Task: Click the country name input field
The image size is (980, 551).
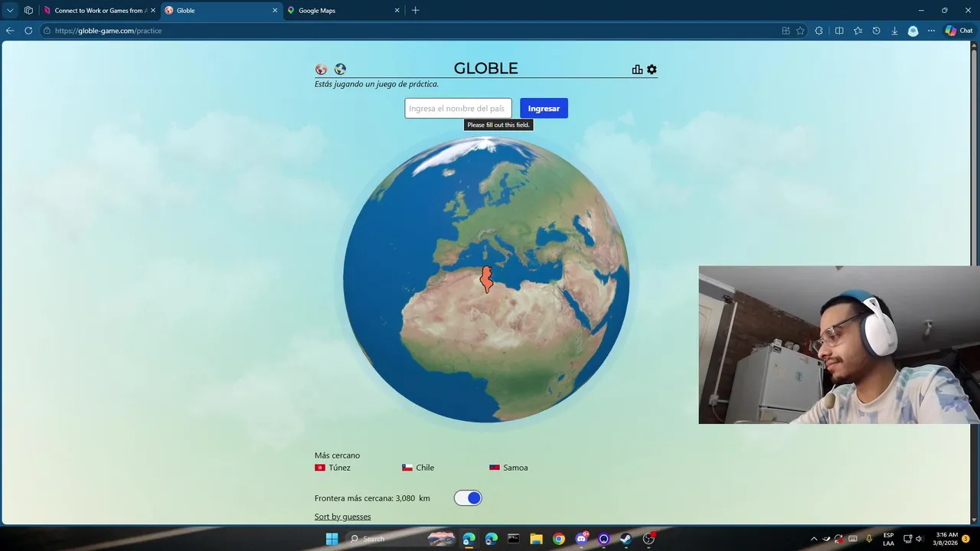Action: tap(458, 108)
